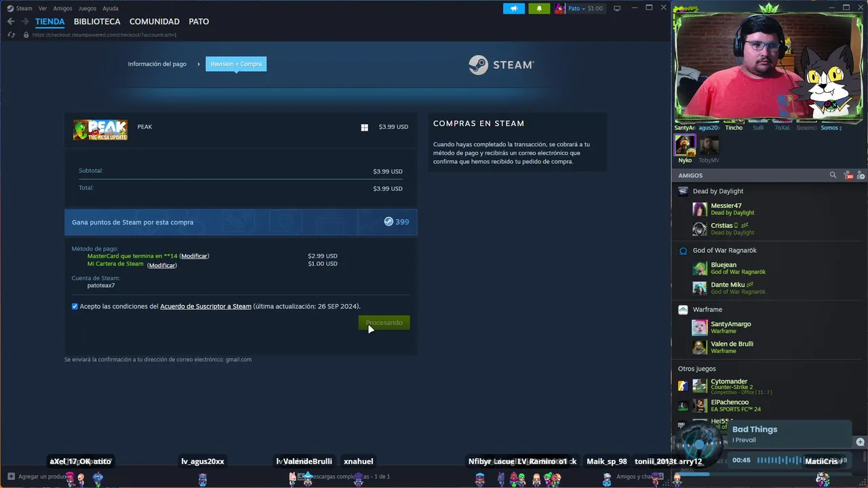Click the Nyko avatar in favorites
868x488 pixels.
(x=685, y=146)
